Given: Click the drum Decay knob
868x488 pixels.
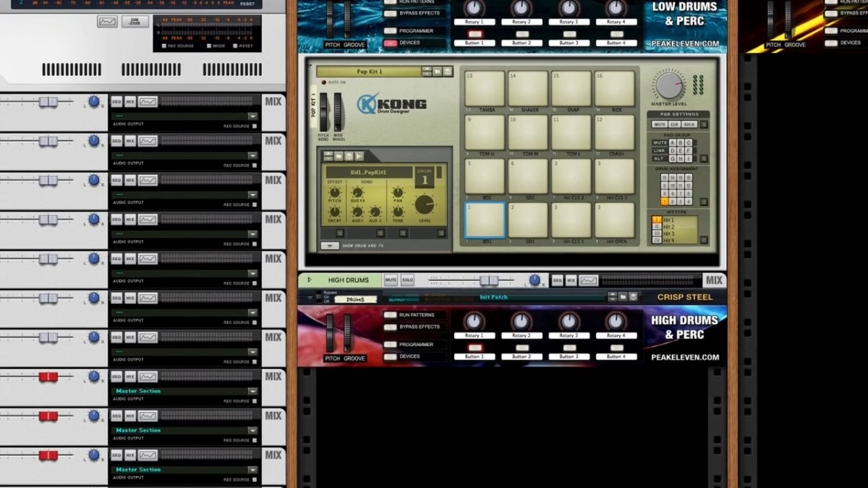Looking at the screenshot, I should [x=334, y=212].
